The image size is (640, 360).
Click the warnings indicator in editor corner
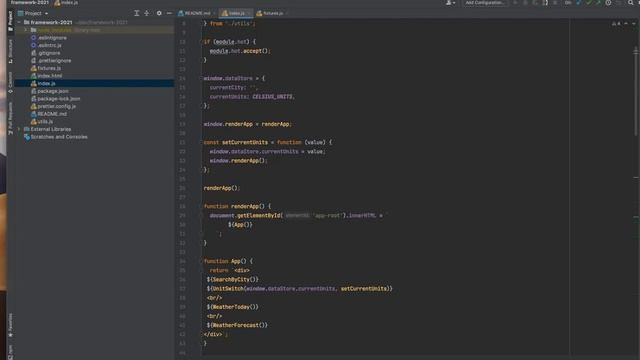pyautogui.click(x=616, y=24)
